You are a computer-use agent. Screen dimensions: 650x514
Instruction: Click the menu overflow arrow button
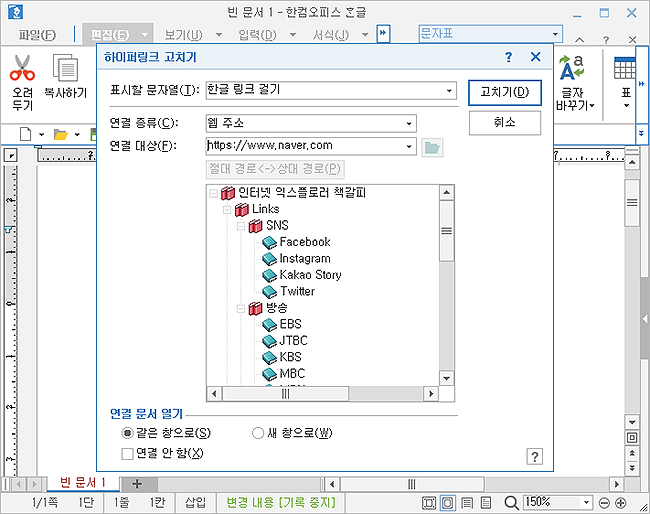pyautogui.click(x=383, y=34)
